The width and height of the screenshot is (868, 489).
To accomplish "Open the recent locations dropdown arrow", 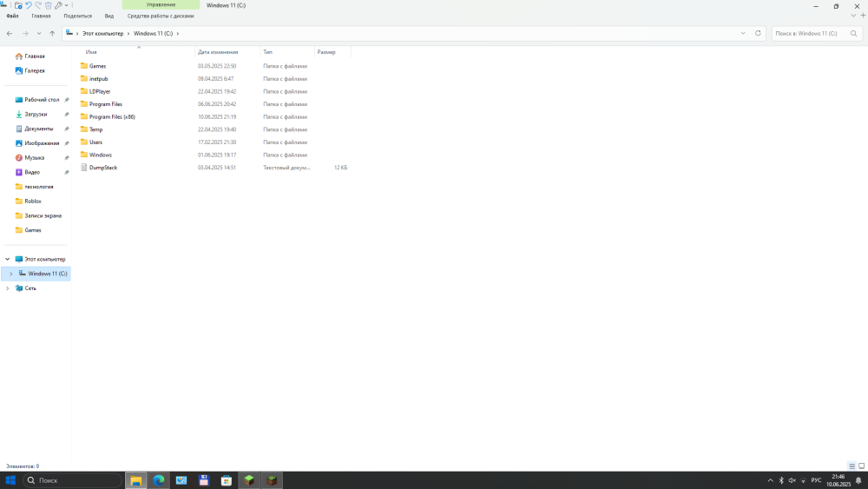I will [39, 33].
